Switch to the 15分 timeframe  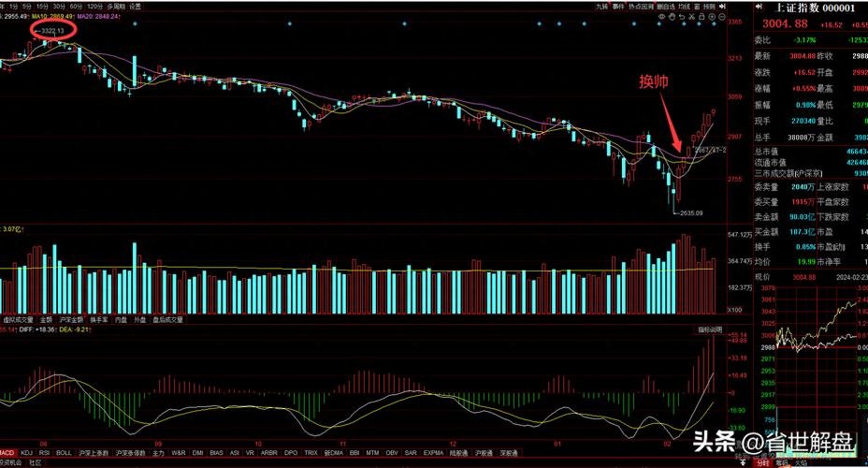(42, 7)
